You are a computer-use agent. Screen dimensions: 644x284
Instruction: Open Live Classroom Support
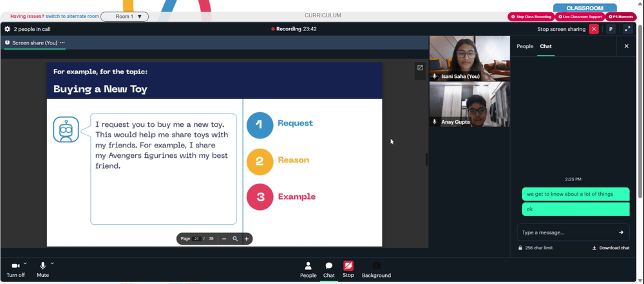(580, 17)
